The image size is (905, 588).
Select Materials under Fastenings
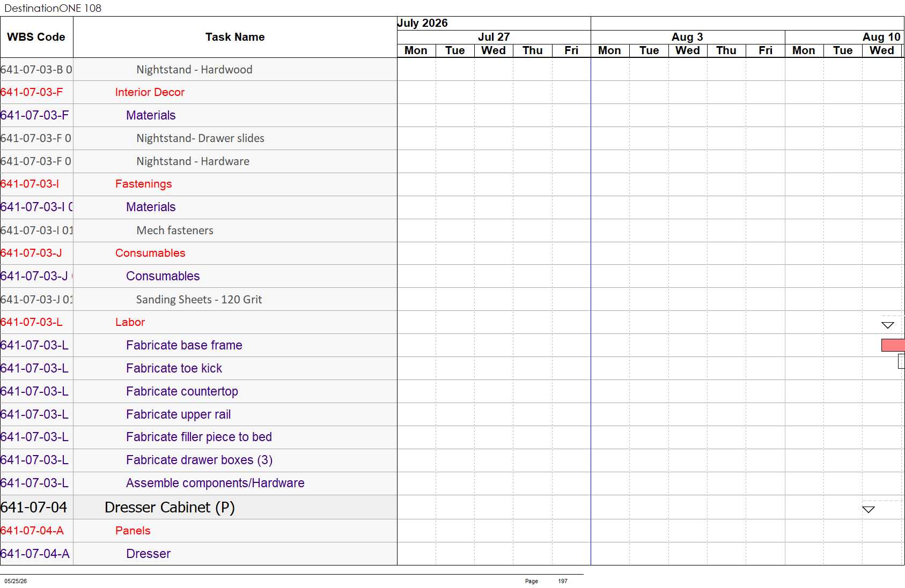(151, 207)
